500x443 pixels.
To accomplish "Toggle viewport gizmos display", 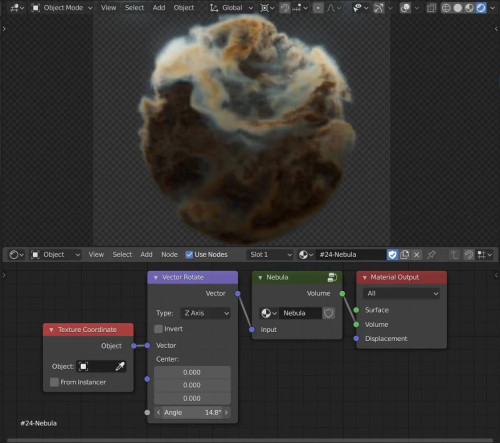I will click(x=379, y=8).
